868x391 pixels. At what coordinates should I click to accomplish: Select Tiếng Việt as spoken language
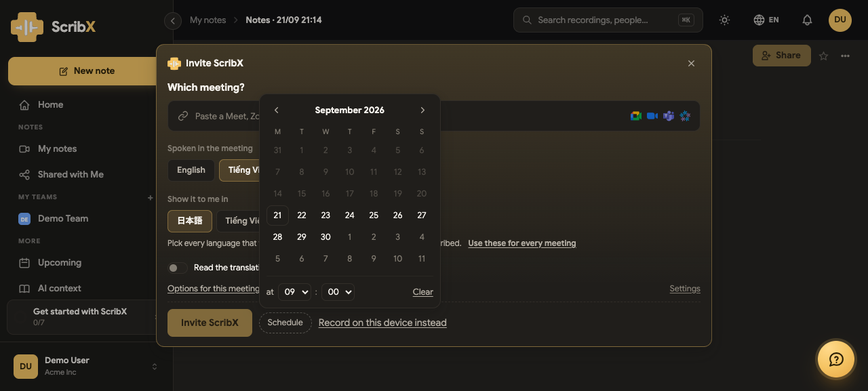tap(240, 171)
